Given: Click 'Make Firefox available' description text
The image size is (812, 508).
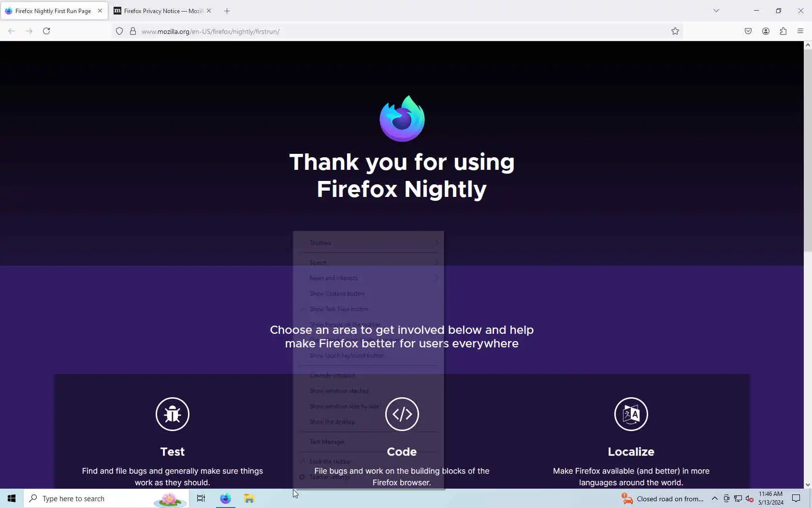Looking at the screenshot, I should click(631, 477).
